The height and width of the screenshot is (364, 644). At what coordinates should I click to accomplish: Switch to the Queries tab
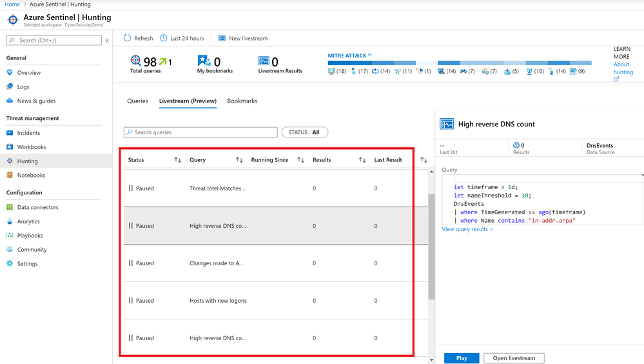click(137, 101)
